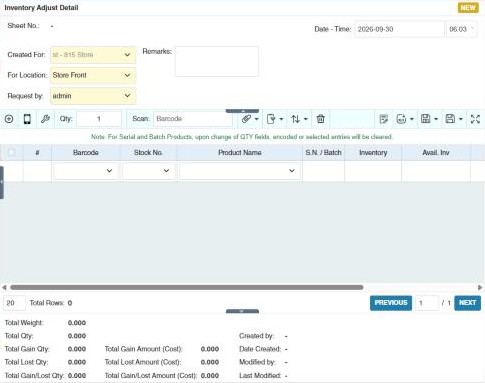
Task: Expand the Barcode column row dropdown
Action: tap(86, 171)
